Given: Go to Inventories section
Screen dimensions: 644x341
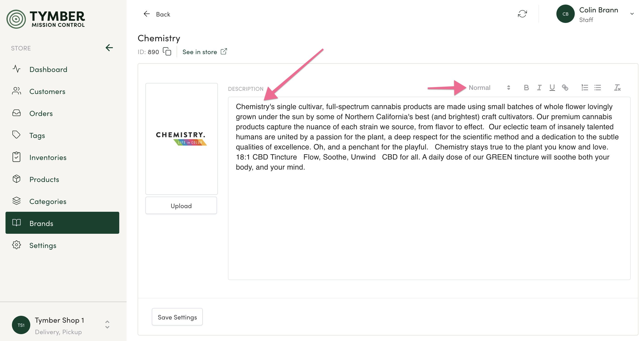Looking at the screenshot, I should (48, 157).
